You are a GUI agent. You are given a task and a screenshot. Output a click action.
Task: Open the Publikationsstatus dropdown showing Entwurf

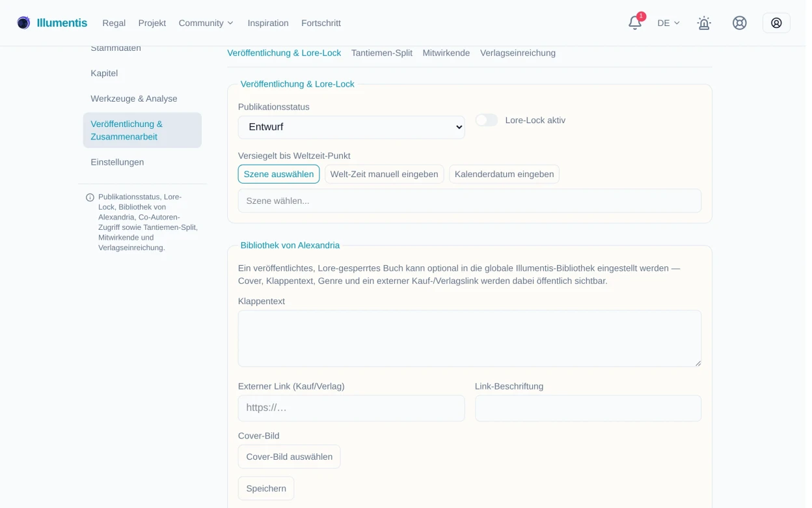click(351, 127)
